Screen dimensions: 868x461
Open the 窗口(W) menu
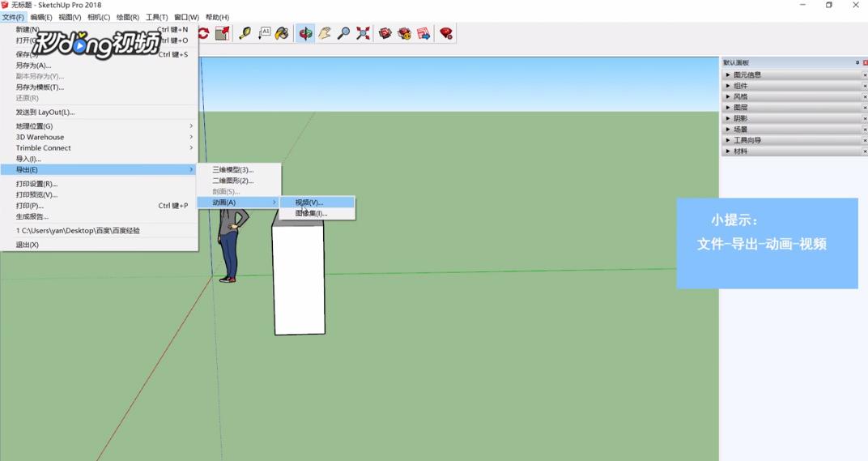tap(186, 17)
